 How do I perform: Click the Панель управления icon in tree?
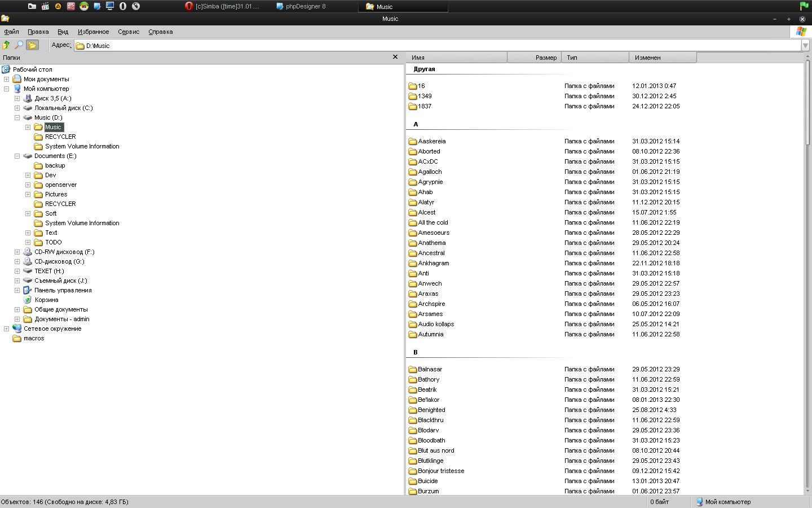[x=28, y=290]
